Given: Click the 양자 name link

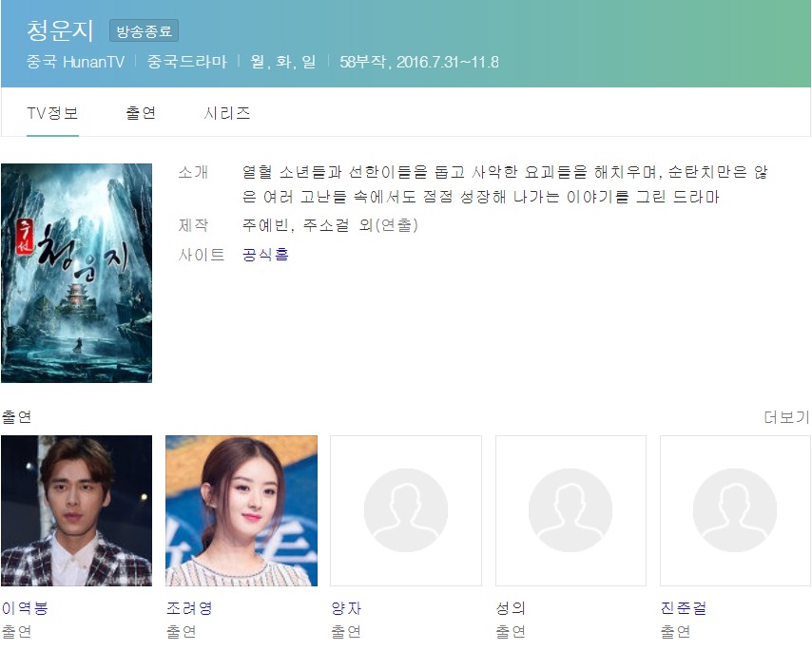Looking at the screenshot, I should (346, 608).
